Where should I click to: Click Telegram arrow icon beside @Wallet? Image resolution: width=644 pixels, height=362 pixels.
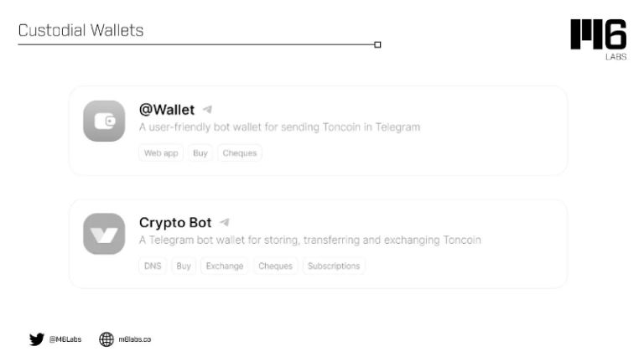[x=207, y=109]
